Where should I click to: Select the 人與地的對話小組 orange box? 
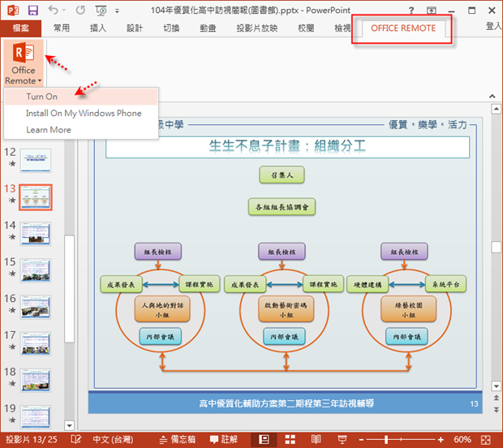click(x=162, y=309)
